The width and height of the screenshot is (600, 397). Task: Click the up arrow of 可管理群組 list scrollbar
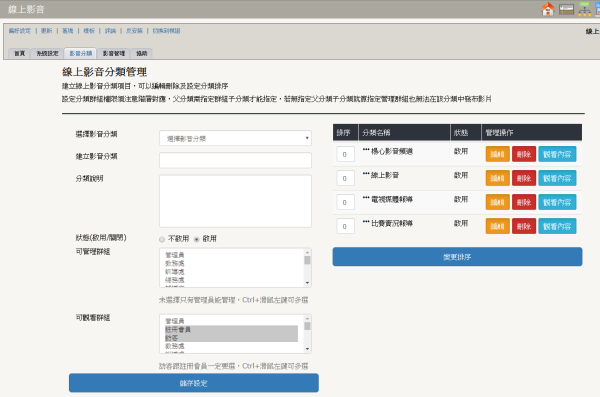point(307,252)
